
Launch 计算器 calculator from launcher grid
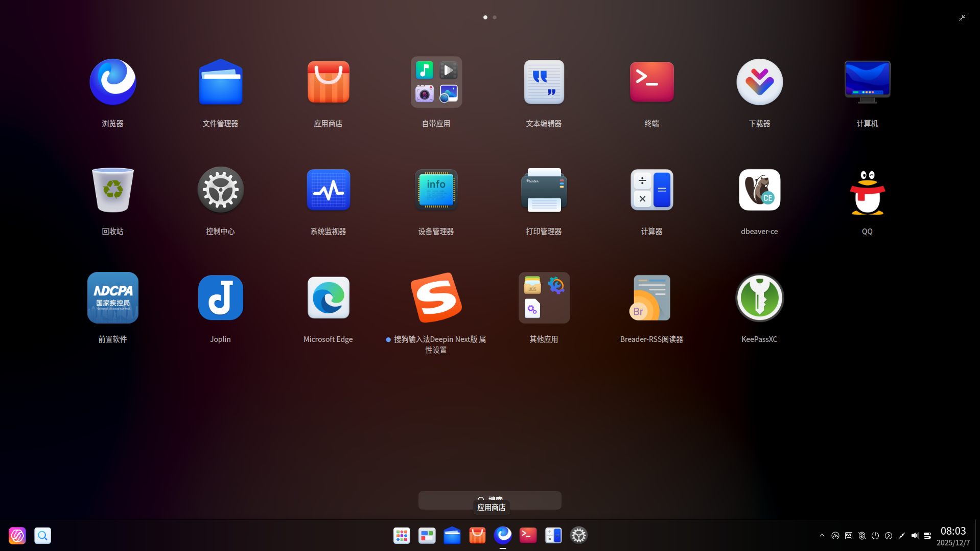tap(651, 190)
